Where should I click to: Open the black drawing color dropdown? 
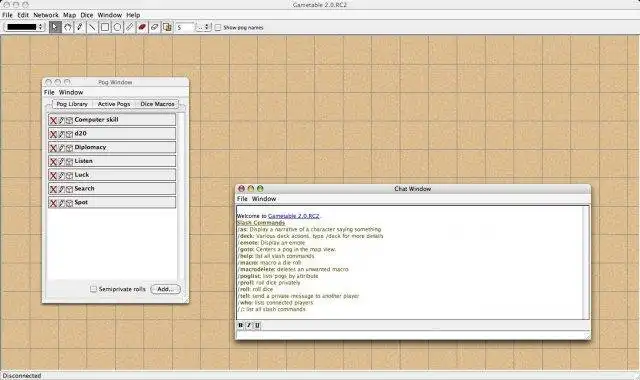point(24,27)
